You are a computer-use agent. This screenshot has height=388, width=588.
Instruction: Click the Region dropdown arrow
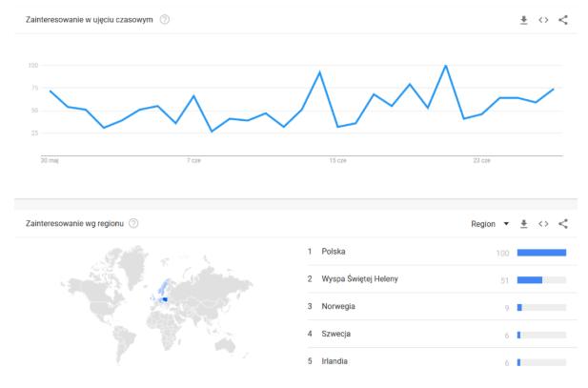click(x=506, y=223)
